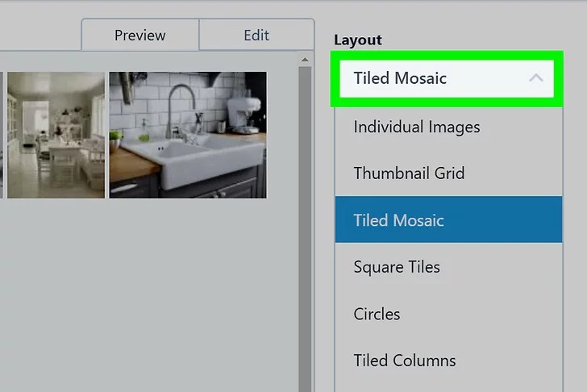The image size is (587, 392).
Task: Select the highlighted Tiled Mosaic option
Action: pyautogui.click(x=448, y=220)
